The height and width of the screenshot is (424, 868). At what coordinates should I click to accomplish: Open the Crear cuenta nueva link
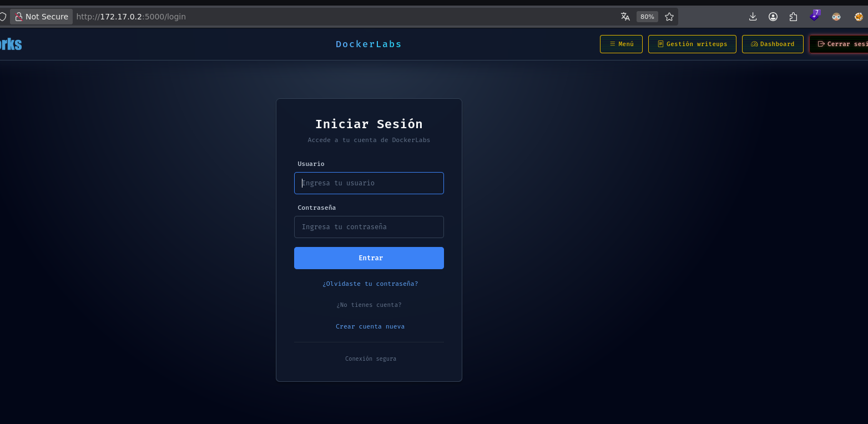tap(370, 326)
